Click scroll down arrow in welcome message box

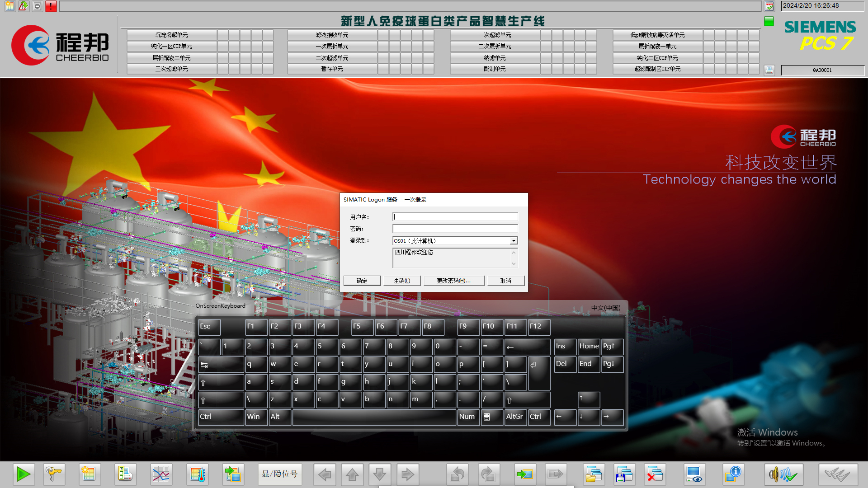tap(514, 264)
